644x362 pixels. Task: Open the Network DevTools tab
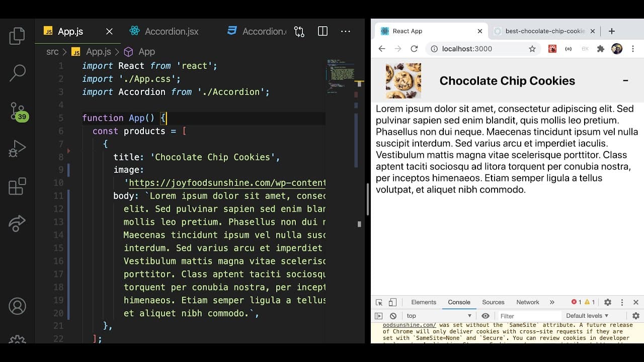pyautogui.click(x=528, y=302)
